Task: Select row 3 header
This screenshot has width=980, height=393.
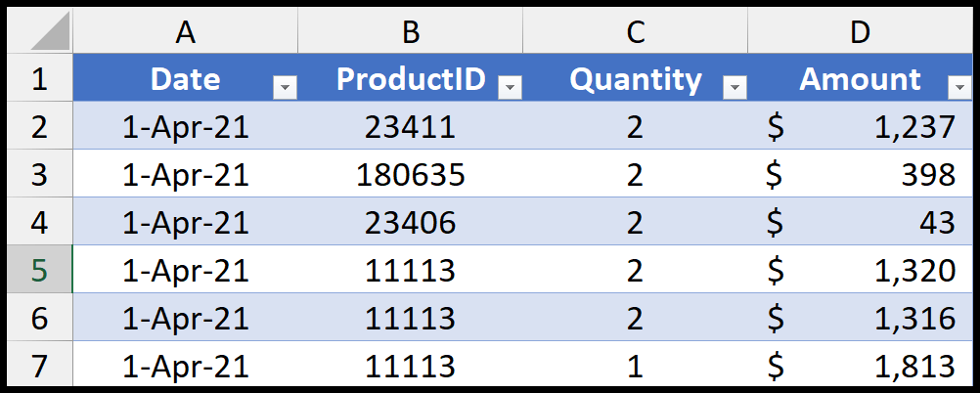Action: point(39,174)
